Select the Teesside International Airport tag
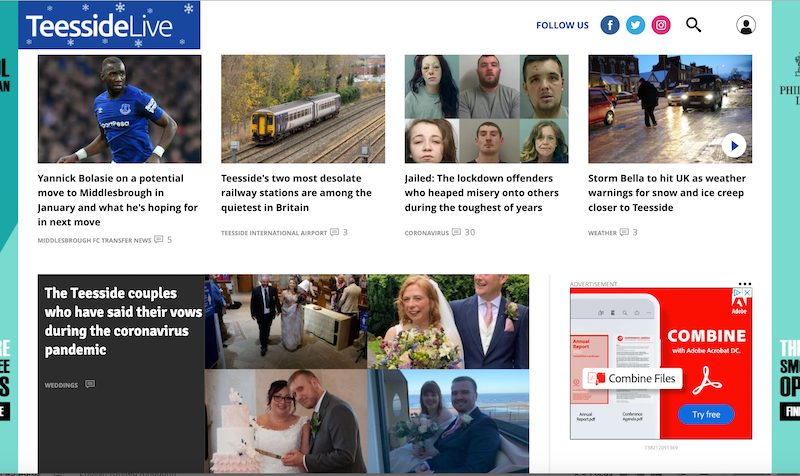Image resolution: width=800 pixels, height=476 pixels. pos(274,233)
